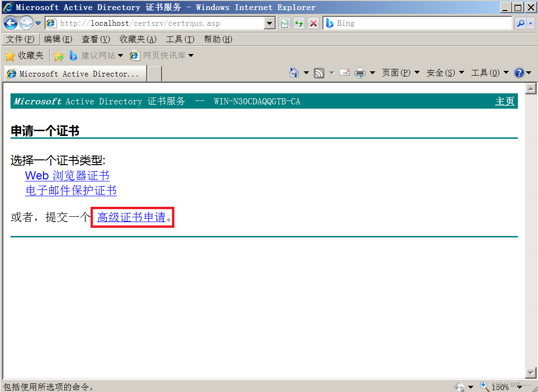This screenshot has height=392, width=538.
Task: Click the Print icon
Action: click(x=360, y=73)
